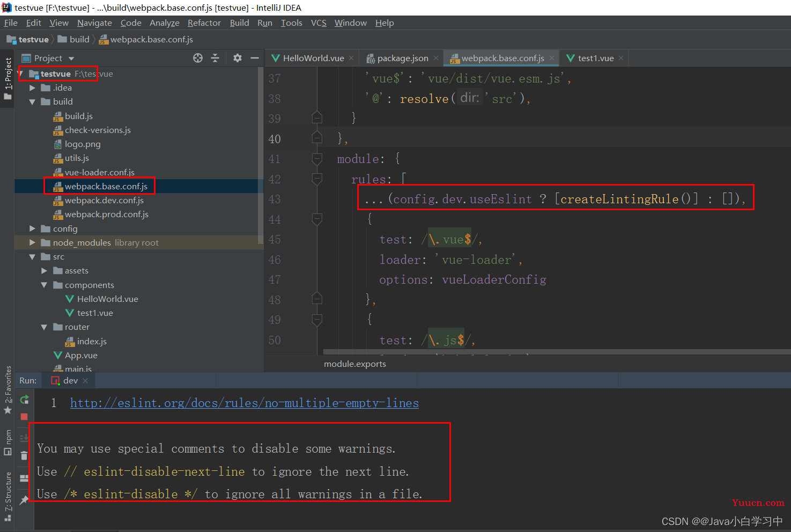
Task: Click the Collapse All icon in Project panel
Action: [215, 58]
